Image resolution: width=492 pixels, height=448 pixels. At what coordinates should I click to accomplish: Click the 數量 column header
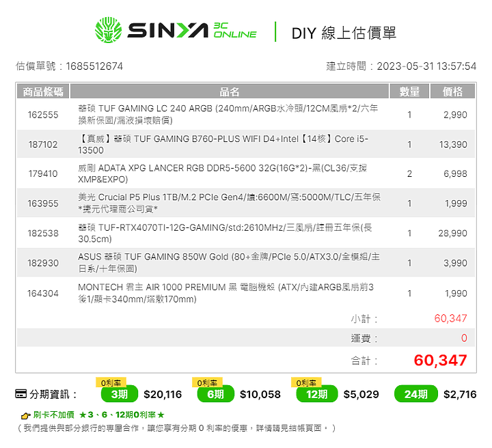[x=409, y=92]
